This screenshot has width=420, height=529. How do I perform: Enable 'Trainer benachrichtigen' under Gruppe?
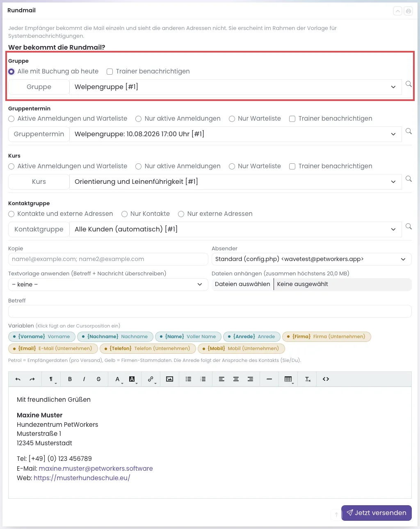110,71
